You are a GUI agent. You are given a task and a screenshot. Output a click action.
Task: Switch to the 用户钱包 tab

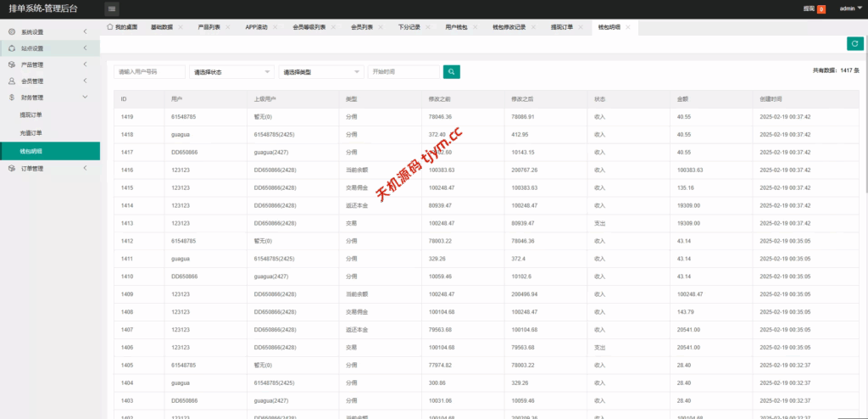(x=456, y=27)
